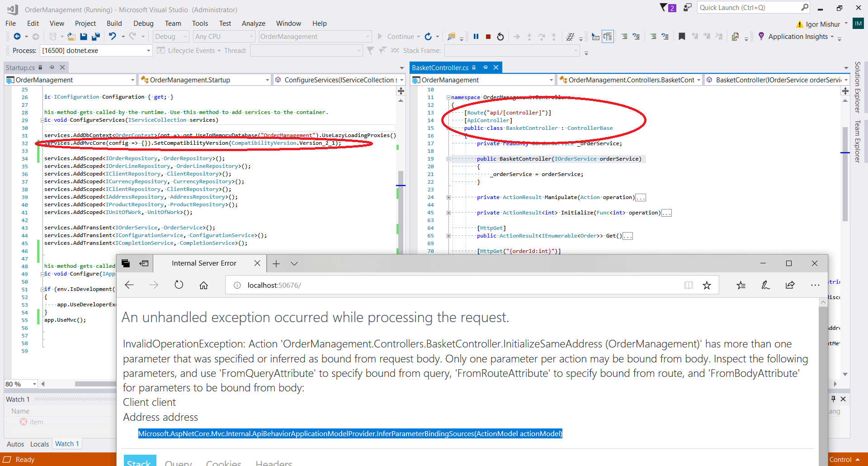Click the Save All icon
This screenshot has width=868, height=466.
pyautogui.click(x=96, y=37)
